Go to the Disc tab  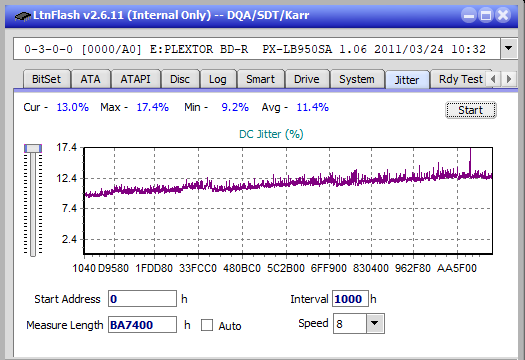click(x=180, y=79)
